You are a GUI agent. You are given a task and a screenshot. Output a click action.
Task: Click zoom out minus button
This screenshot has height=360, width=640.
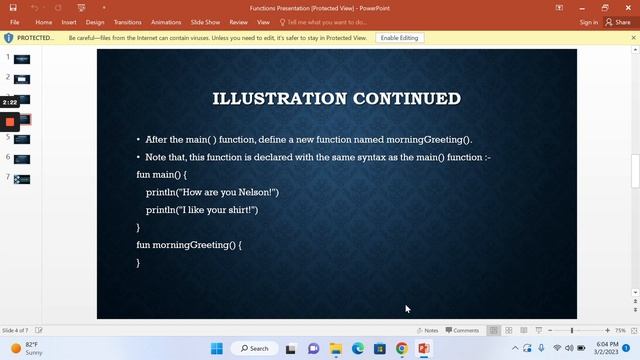click(550, 330)
